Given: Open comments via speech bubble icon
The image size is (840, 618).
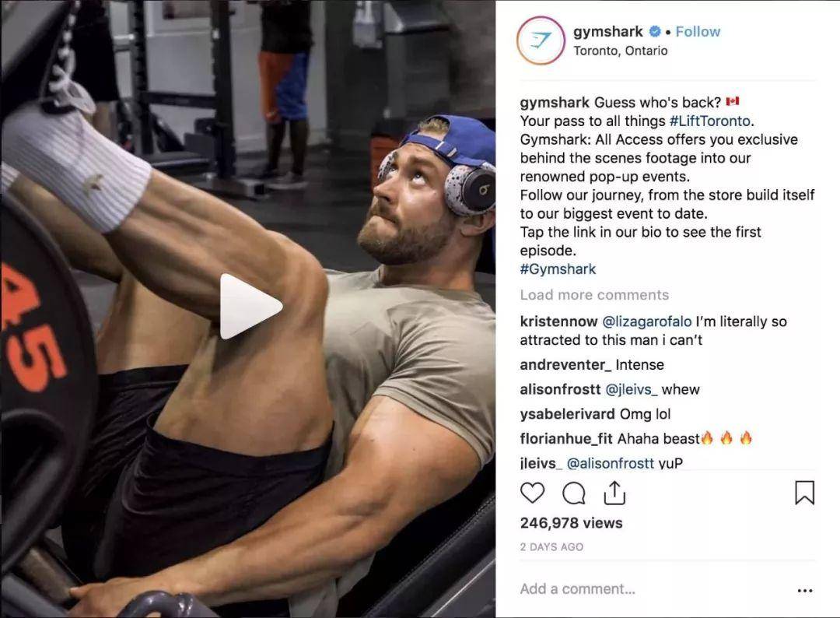Looking at the screenshot, I should [x=573, y=493].
